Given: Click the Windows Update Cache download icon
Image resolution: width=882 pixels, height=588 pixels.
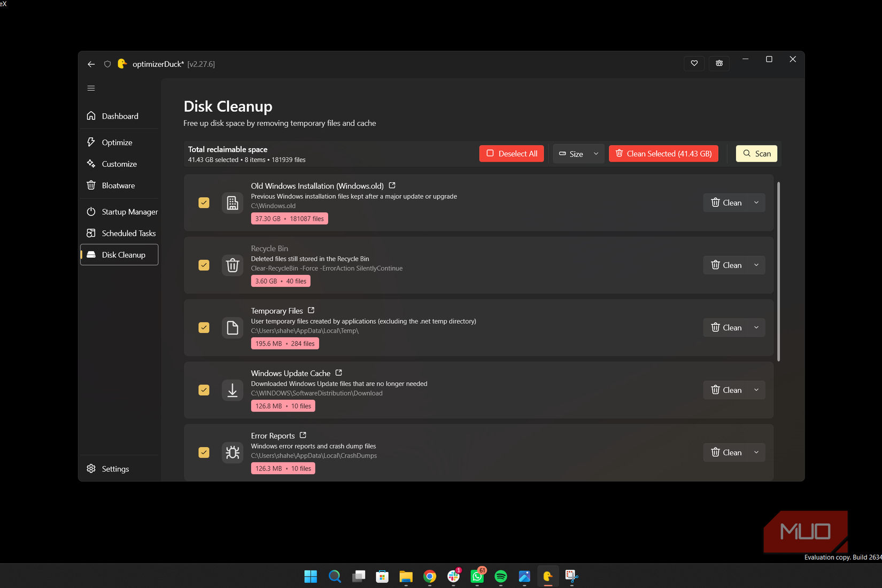Looking at the screenshot, I should (x=233, y=390).
